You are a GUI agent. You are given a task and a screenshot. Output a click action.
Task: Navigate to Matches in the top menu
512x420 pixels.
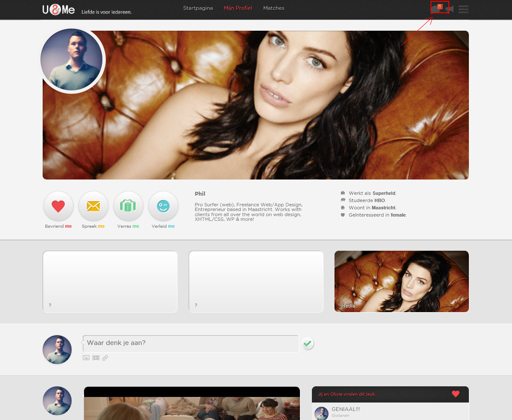click(273, 8)
